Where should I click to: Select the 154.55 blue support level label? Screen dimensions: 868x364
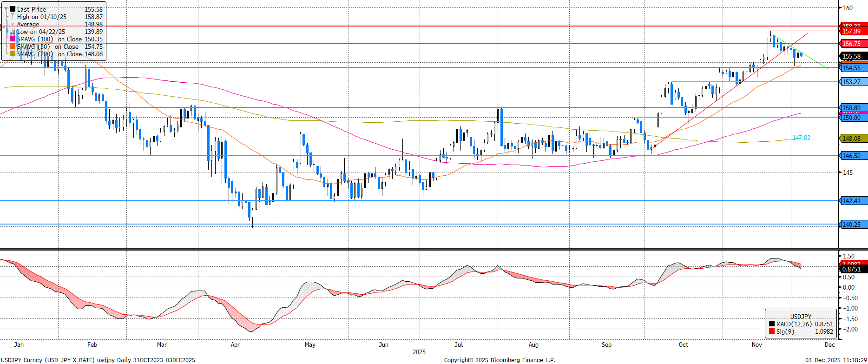853,68
